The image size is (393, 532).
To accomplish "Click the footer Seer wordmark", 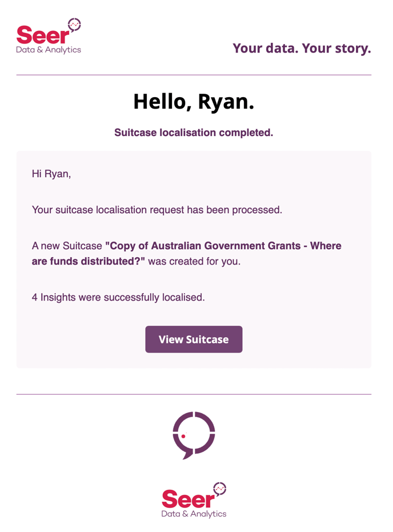I will point(188,499).
